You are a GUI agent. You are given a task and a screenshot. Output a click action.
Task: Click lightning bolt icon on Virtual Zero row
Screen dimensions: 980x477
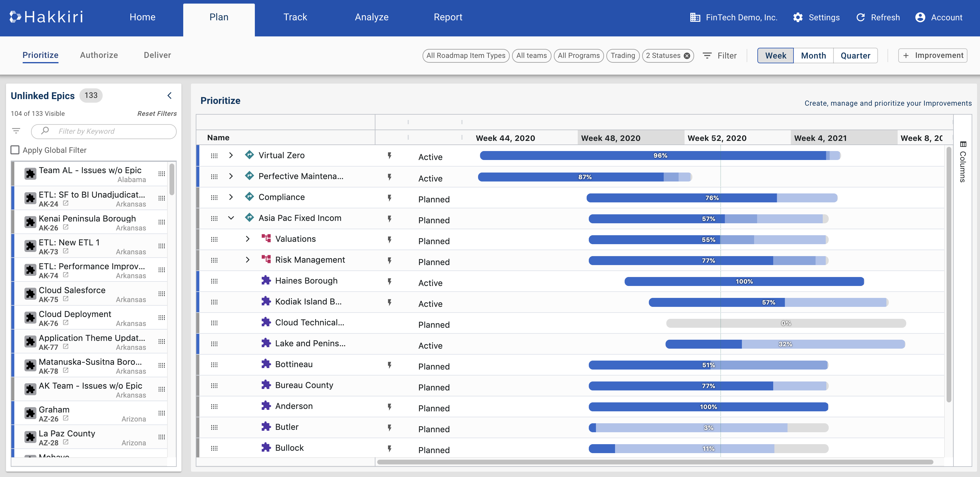point(389,155)
